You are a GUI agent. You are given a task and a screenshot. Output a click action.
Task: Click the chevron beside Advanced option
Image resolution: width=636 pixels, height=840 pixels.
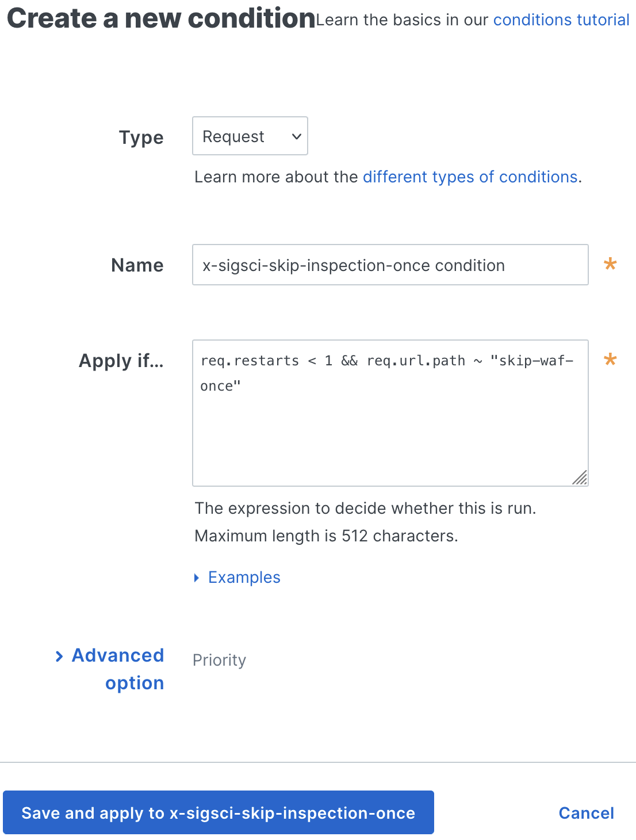point(60,656)
